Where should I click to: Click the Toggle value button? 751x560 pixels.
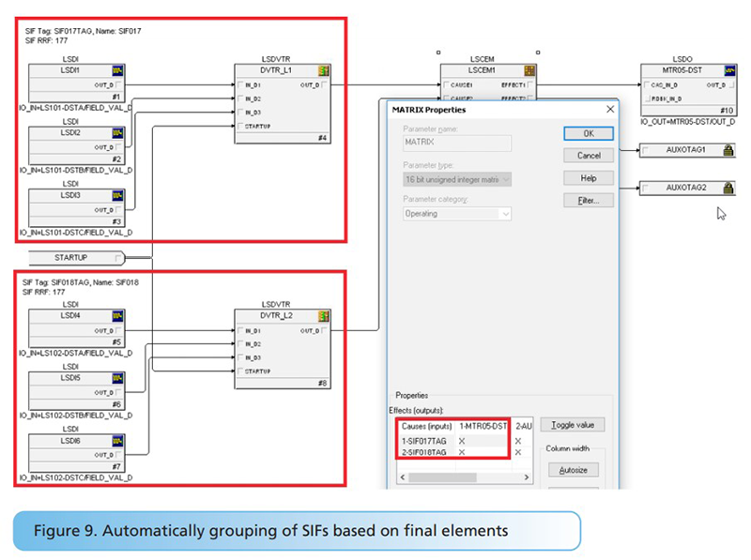pyautogui.click(x=575, y=425)
